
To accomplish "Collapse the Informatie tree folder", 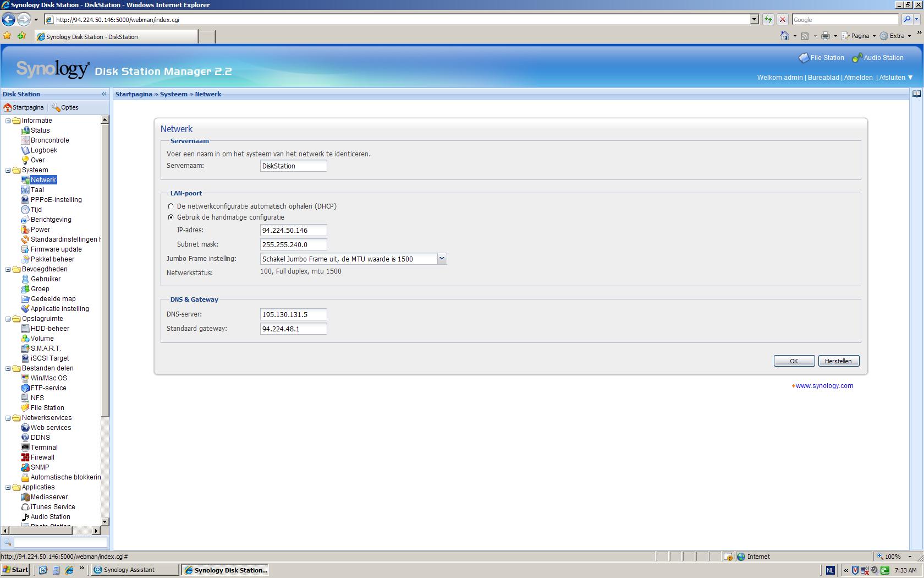I will (x=8, y=121).
